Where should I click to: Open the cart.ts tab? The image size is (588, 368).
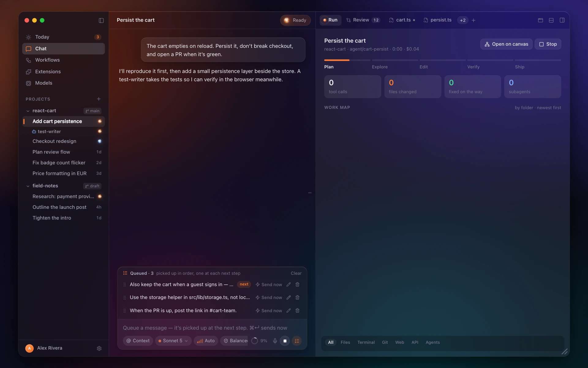pos(402,20)
